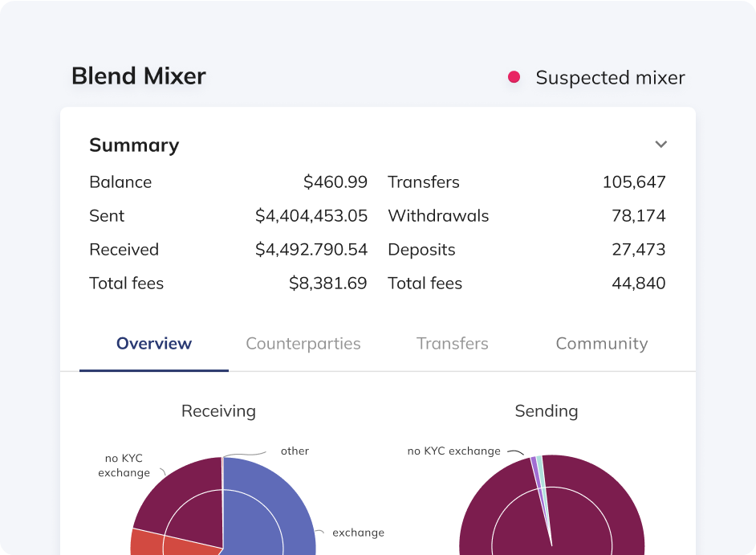Click the 'other' label on Receiving chart

click(x=295, y=451)
